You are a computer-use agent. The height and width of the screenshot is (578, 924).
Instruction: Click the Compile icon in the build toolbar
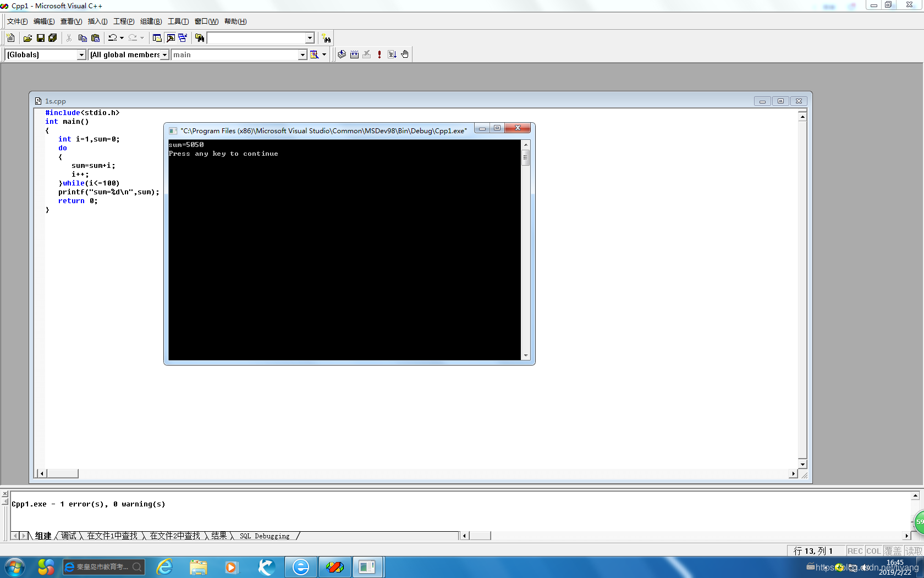click(342, 54)
